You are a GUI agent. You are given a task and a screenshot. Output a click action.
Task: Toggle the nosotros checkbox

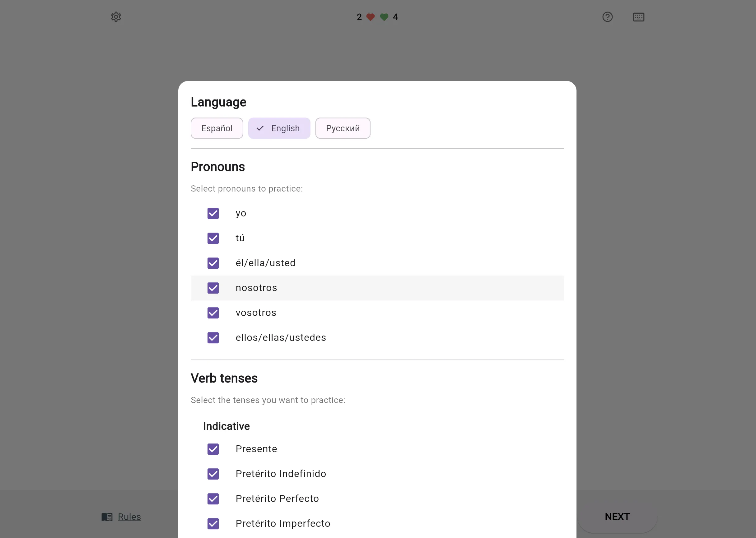213,288
